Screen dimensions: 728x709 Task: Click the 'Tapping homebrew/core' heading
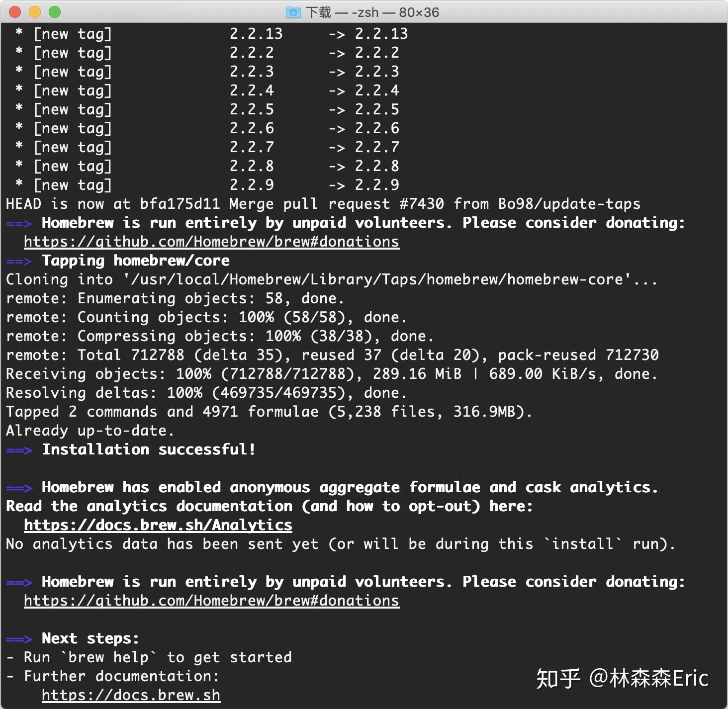pos(118,261)
